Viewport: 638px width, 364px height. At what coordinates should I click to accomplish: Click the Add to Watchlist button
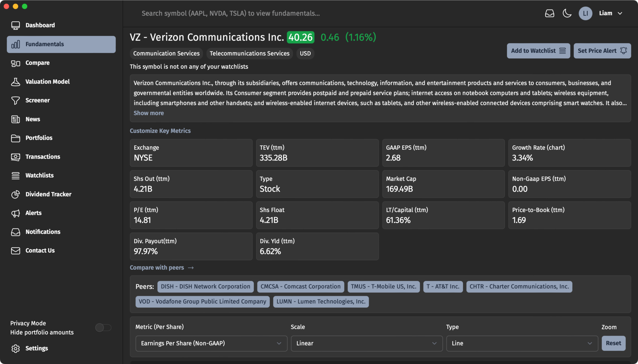tap(538, 51)
